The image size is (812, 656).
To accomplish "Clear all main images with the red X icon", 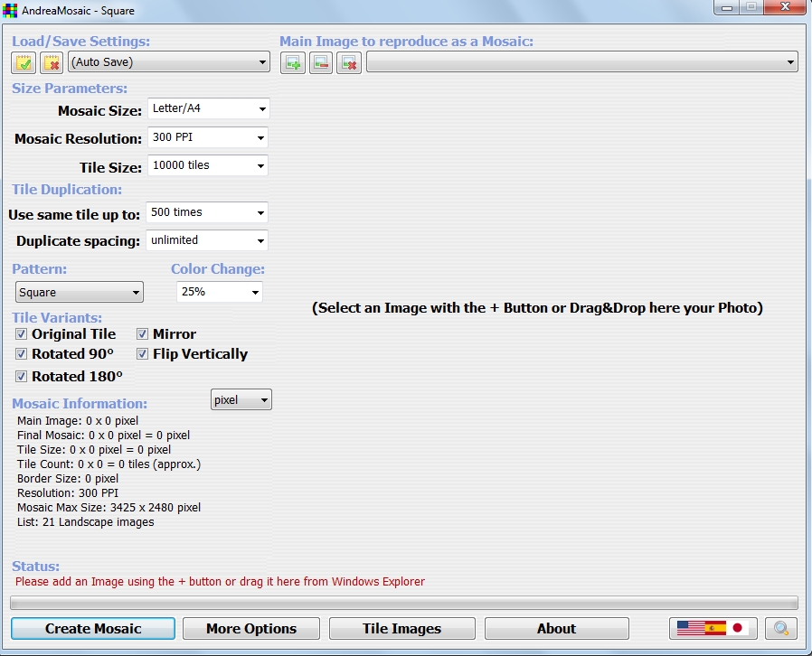I will pyautogui.click(x=349, y=62).
